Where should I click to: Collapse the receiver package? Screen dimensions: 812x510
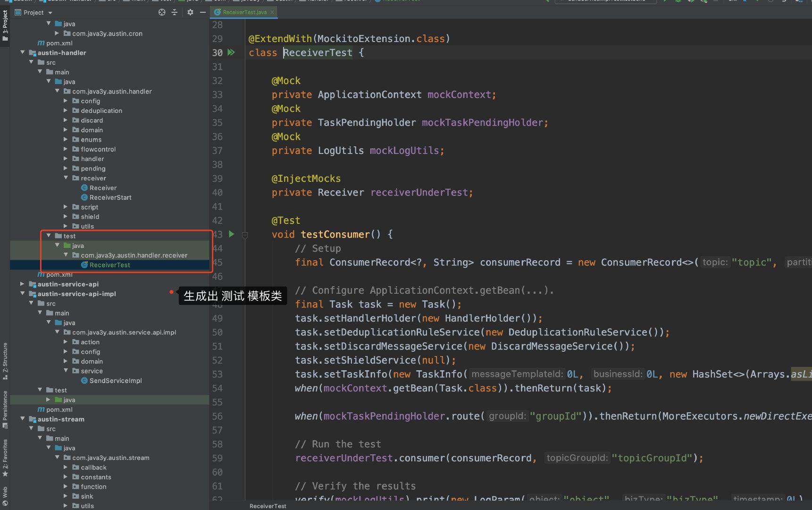[66, 178]
